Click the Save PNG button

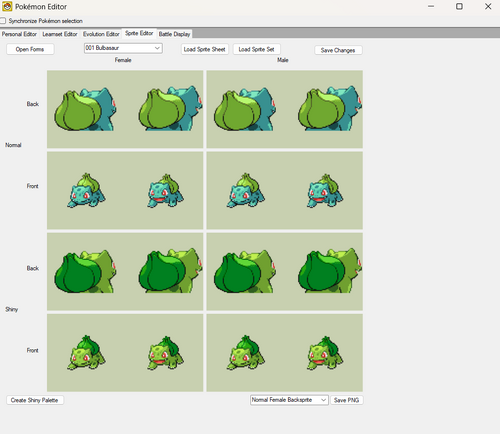pyautogui.click(x=347, y=400)
